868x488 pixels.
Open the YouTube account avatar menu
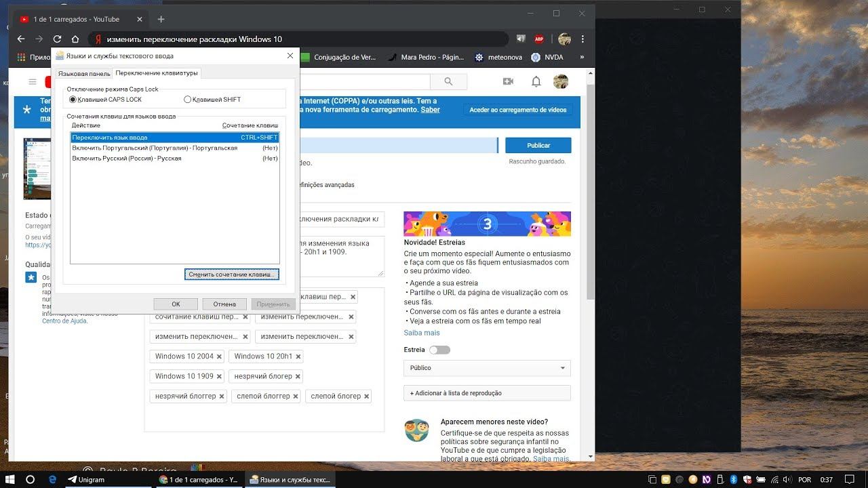point(561,81)
